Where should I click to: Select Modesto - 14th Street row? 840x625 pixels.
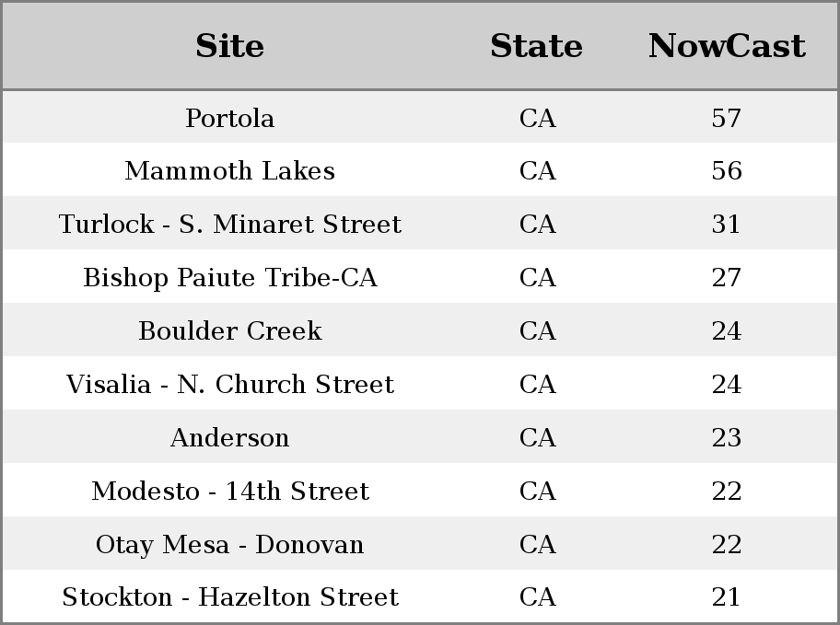tap(420, 490)
